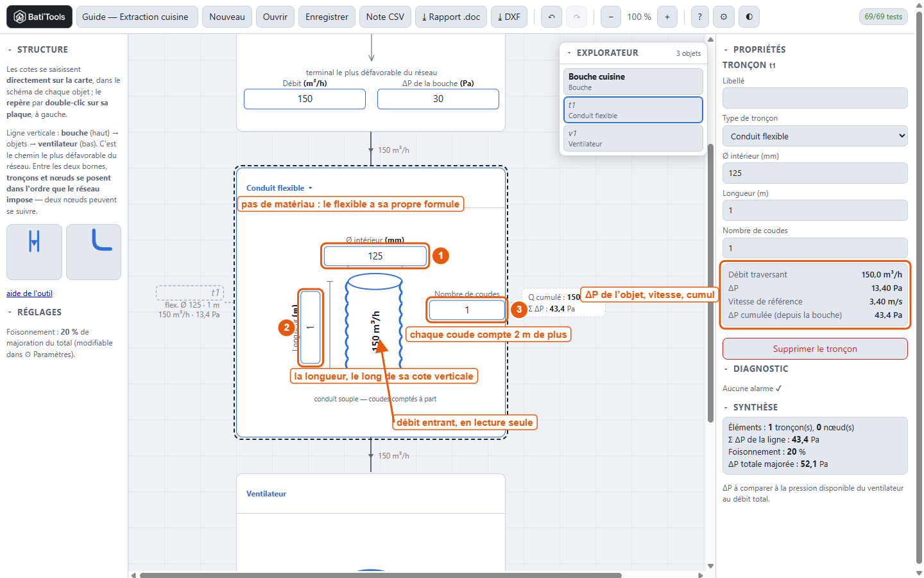Select the H-shaped palette tile in Structure
The width and height of the screenshot is (924, 578).
coord(34,252)
